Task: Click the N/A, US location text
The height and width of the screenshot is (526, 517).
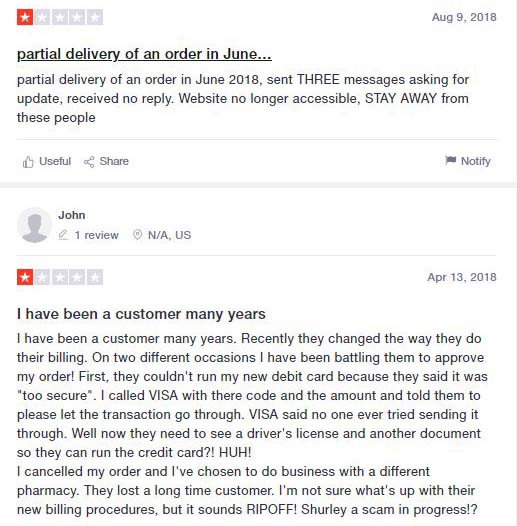Action: click(x=169, y=235)
